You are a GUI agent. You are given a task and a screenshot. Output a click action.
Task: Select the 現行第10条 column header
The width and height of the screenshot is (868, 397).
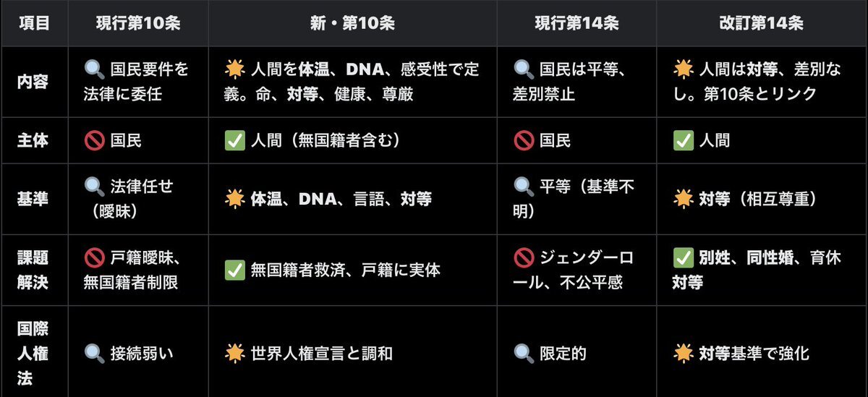coord(138,23)
